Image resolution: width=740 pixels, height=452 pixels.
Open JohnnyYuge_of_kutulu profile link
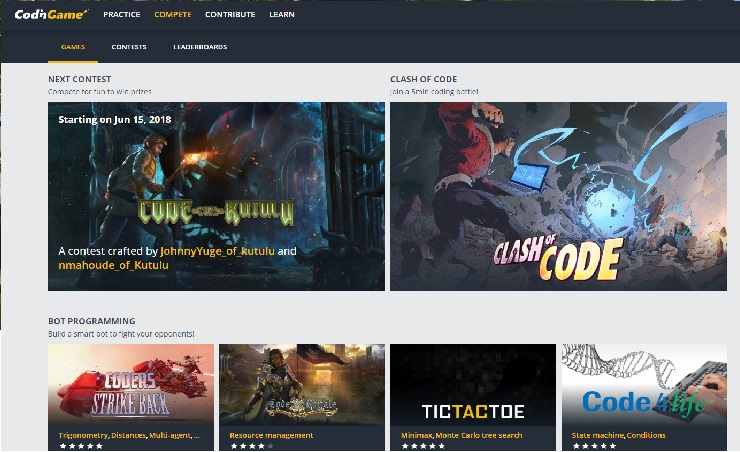218,251
